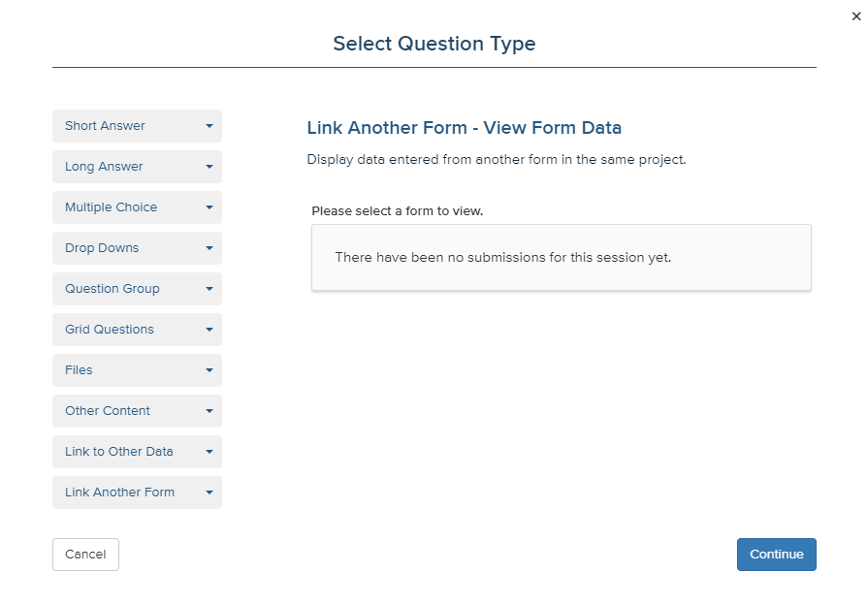Image resolution: width=868 pixels, height=604 pixels.
Task: Click the Drop Downs caret arrow
Action: (209, 248)
